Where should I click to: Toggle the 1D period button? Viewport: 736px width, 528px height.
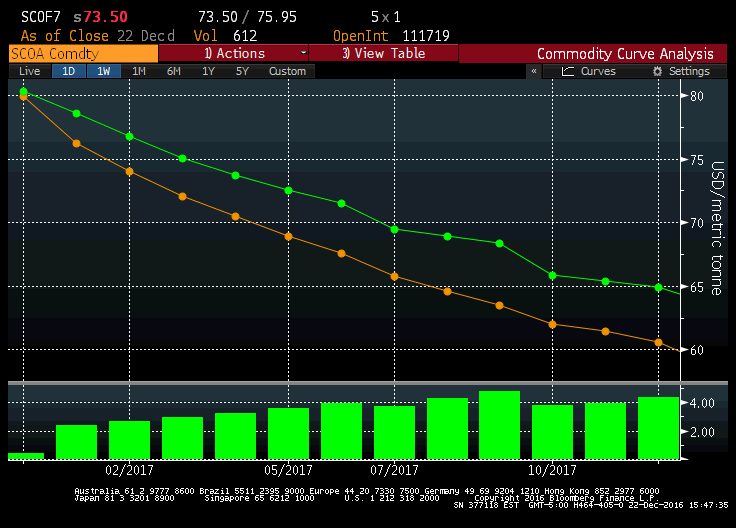coord(68,71)
